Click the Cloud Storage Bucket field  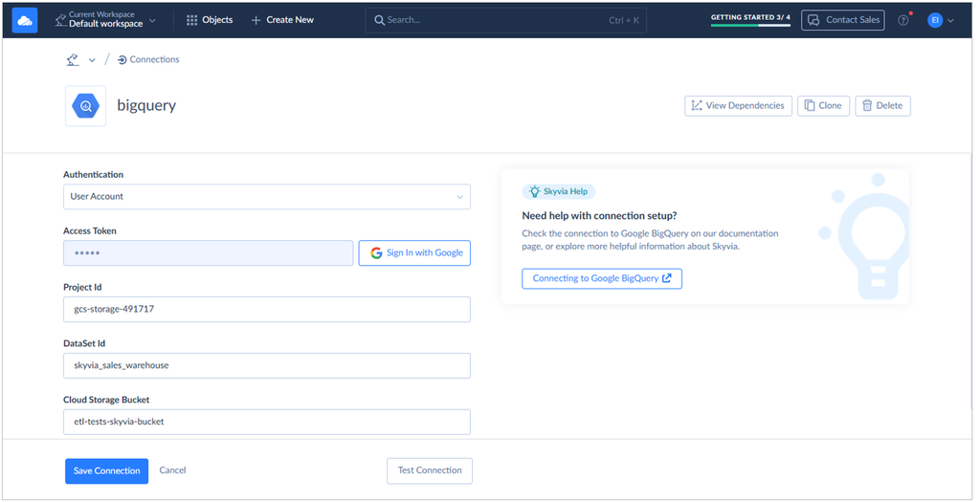[267, 422]
